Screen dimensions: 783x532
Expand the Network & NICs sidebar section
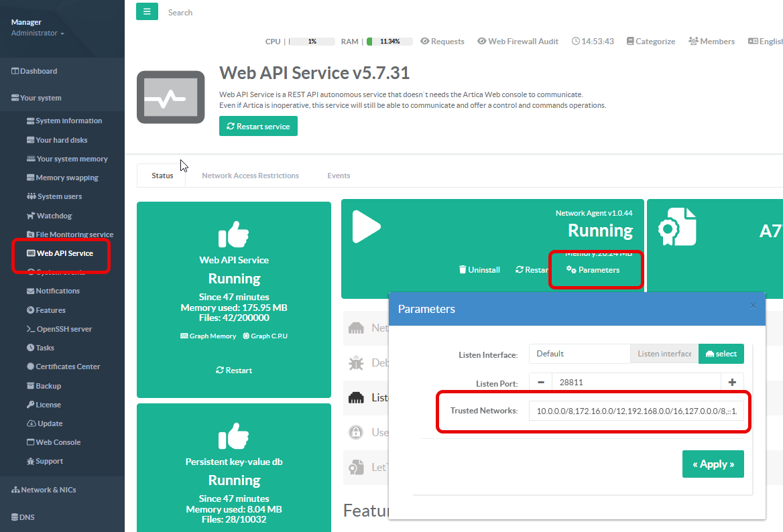(44, 490)
